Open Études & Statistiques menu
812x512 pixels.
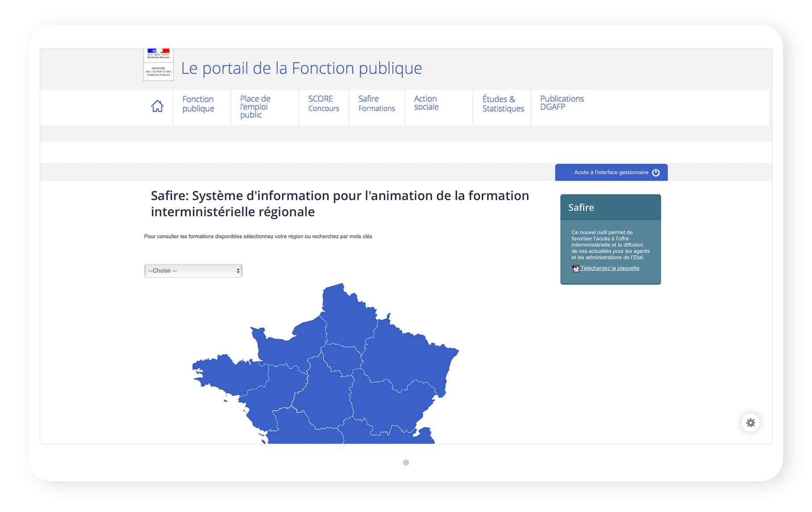coord(503,104)
